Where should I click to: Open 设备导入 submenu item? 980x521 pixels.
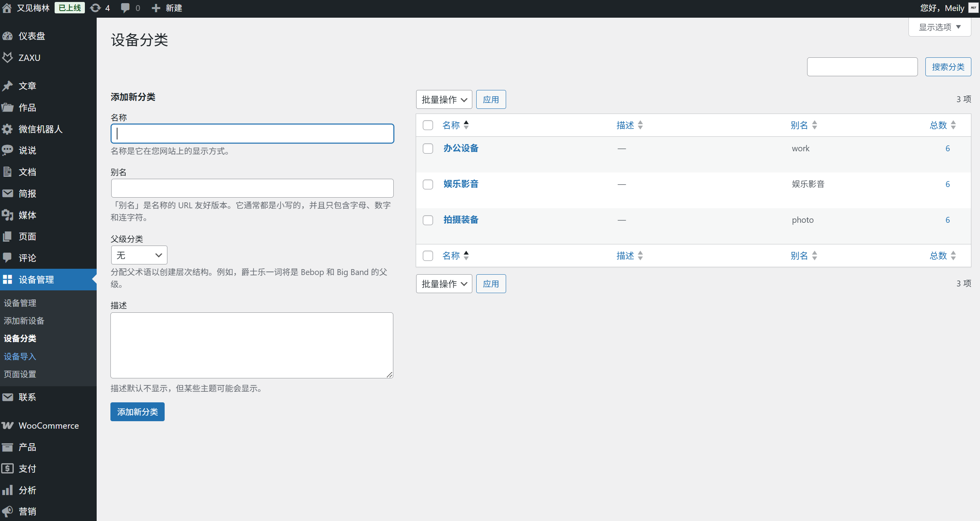point(20,357)
